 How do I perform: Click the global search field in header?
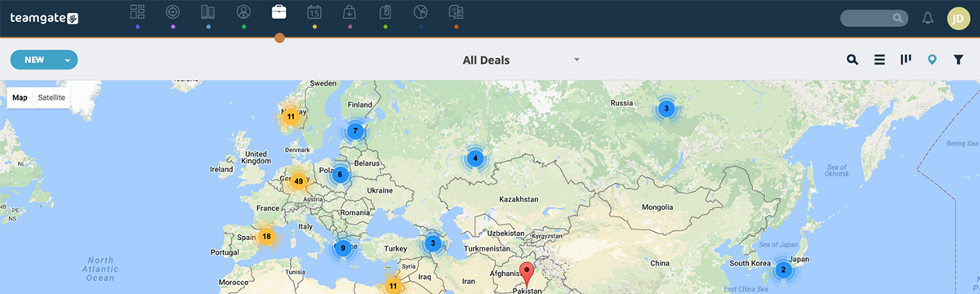(874, 17)
